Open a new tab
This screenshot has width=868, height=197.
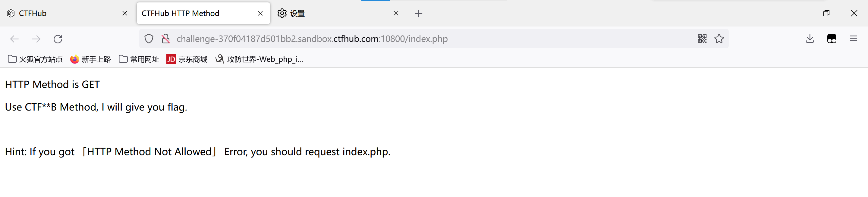pyautogui.click(x=419, y=14)
